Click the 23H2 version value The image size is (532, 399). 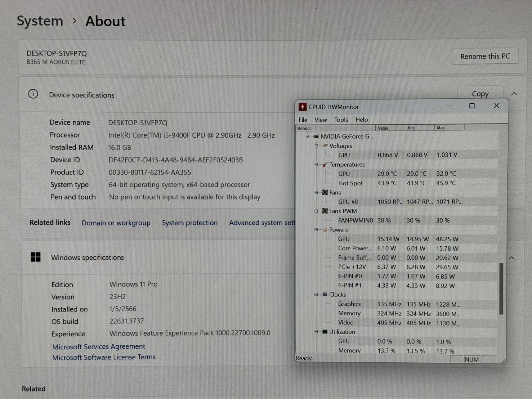click(x=117, y=297)
